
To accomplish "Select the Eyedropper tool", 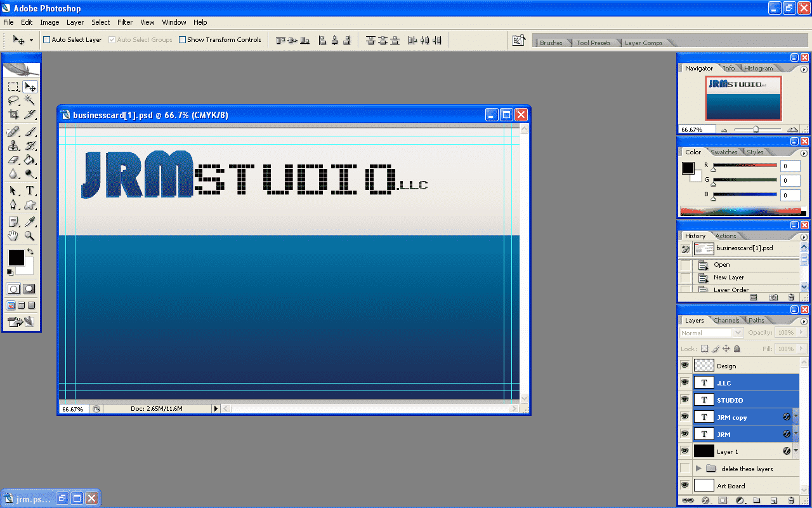I will point(29,222).
